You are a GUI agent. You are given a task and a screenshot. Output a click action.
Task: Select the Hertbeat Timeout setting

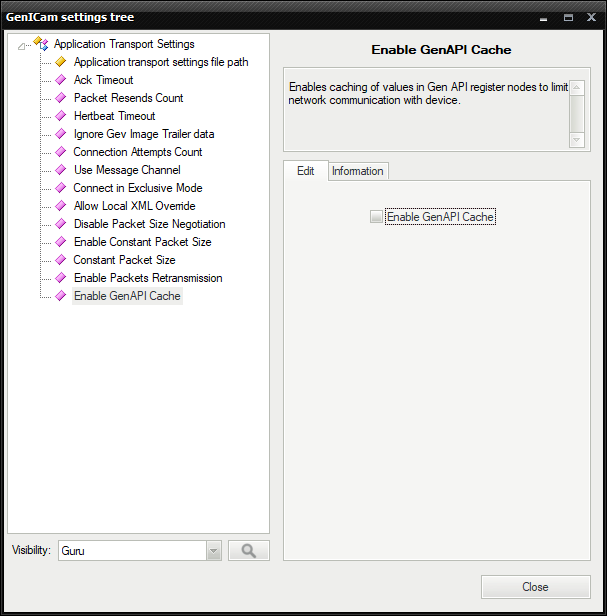pyautogui.click(x=115, y=116)
